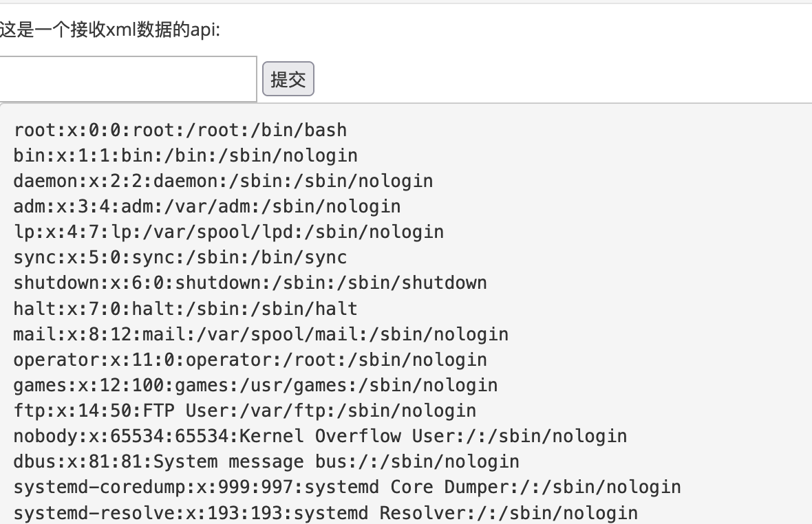Focus the xml data input field
812x524 pixels.
[x=128, y=78]
